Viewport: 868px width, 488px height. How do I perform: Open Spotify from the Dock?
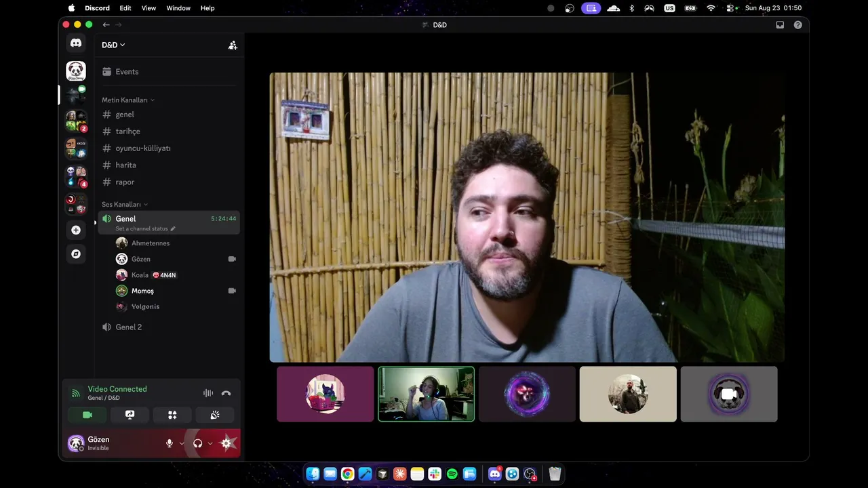452,474
